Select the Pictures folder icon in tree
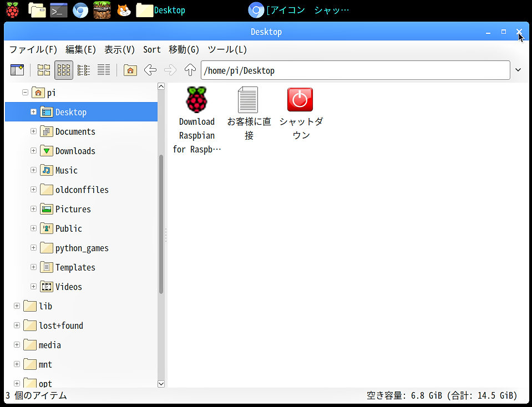This screenshot has width=532, height=407. pyautogui.click(x=47, y=209)
